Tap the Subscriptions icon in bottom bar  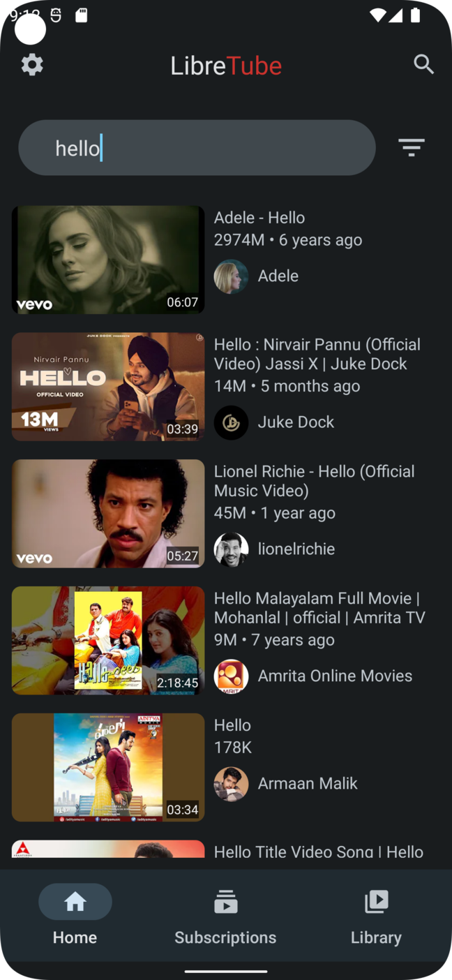pos(225,902)
